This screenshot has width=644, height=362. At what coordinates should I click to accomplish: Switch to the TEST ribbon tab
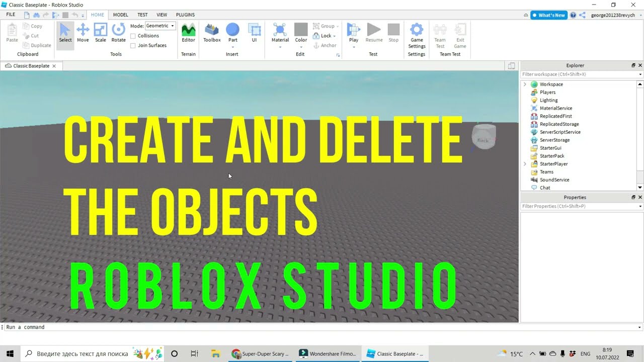tap(142, 15)
